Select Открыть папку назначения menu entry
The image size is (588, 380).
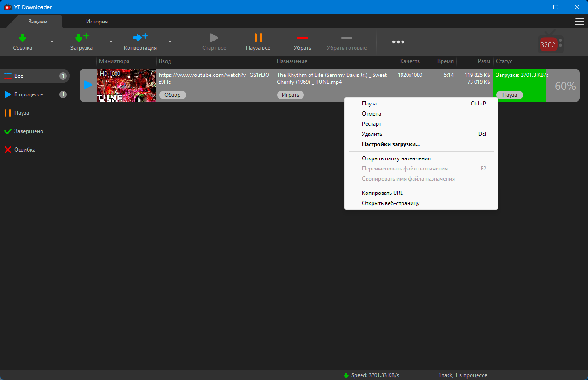(396, 158)
